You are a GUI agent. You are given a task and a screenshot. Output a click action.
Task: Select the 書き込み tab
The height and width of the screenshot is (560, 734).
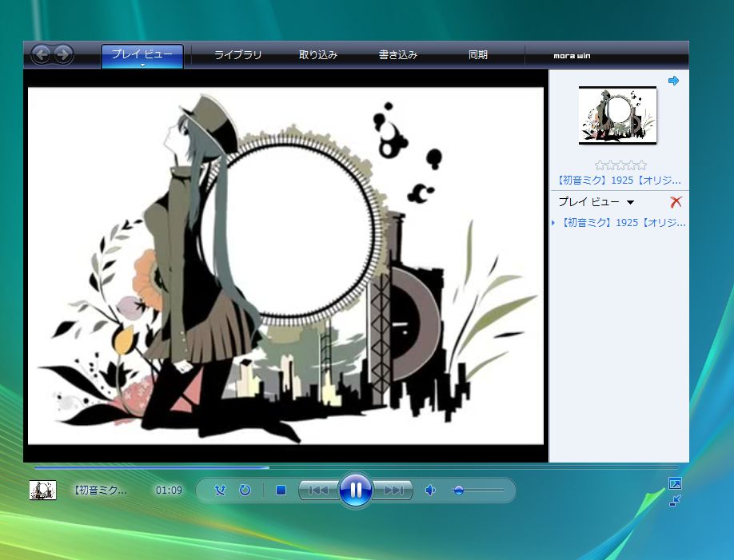[398, 55]
